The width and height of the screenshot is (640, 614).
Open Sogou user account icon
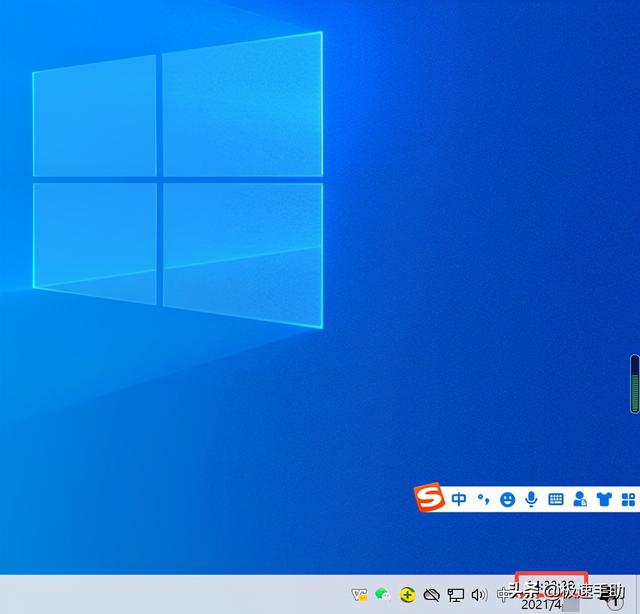click(580, 499)
